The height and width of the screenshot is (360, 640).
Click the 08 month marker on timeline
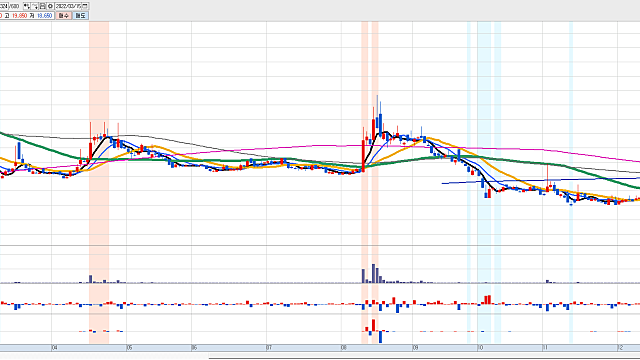pyautogui.click(x=344, y=348)
